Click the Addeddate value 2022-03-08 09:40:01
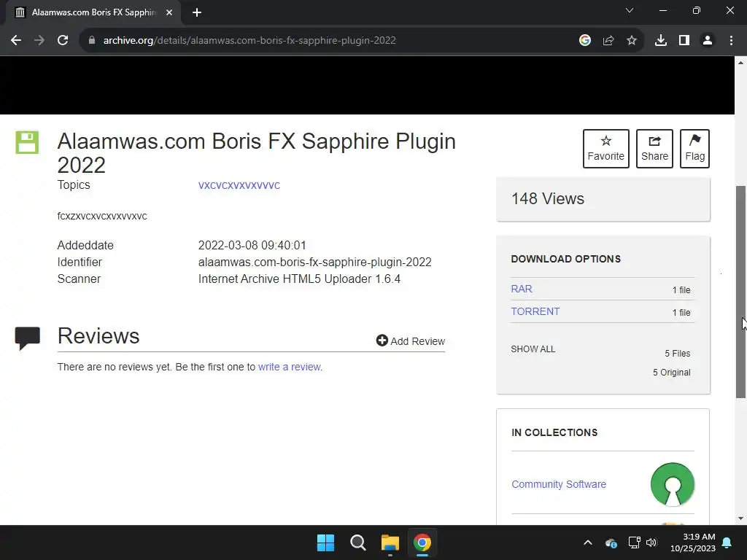Screen dimensions: 747x560 pos(252,245)
